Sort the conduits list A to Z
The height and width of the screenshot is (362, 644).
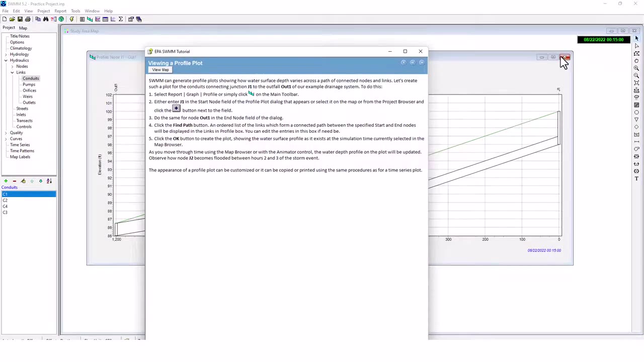[49, 181]
